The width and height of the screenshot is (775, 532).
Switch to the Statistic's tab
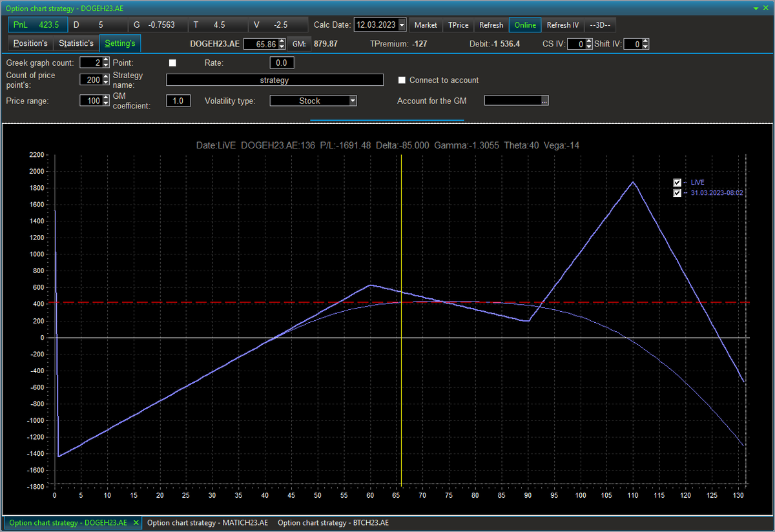tap(76, 43)
